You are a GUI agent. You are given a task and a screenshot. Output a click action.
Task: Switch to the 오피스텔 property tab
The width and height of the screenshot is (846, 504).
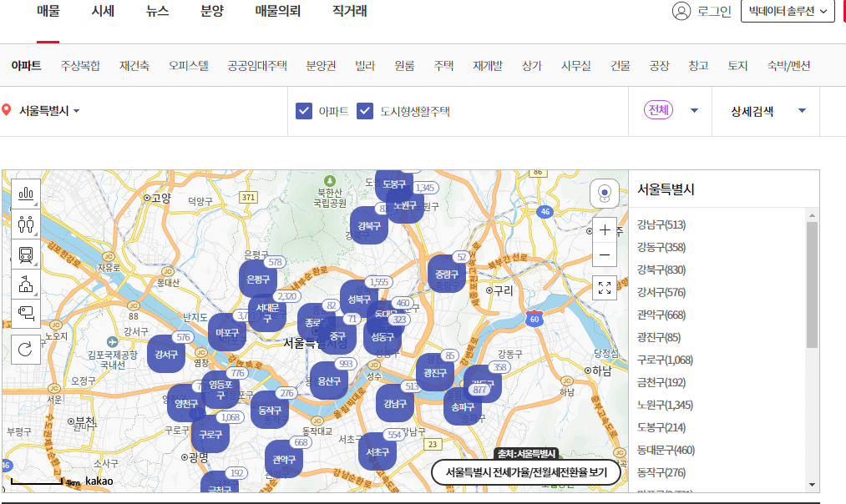[188, 65]
